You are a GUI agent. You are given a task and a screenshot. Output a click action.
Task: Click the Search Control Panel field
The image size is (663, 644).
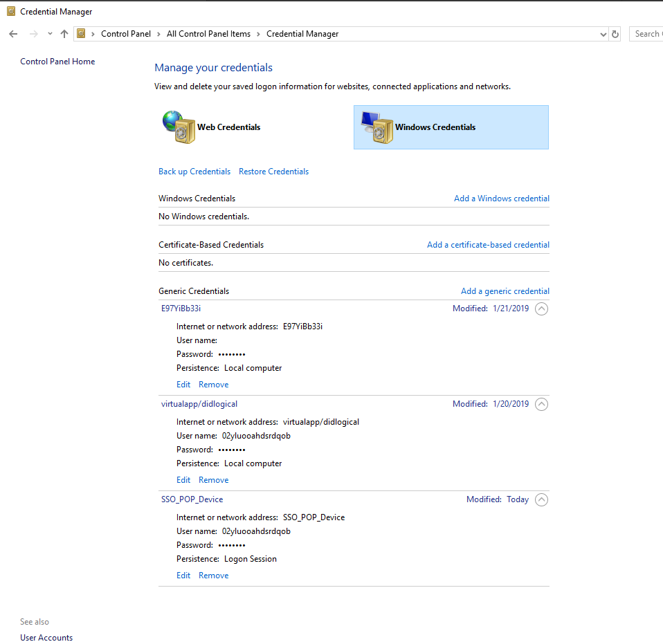click(x=646, y=34)
